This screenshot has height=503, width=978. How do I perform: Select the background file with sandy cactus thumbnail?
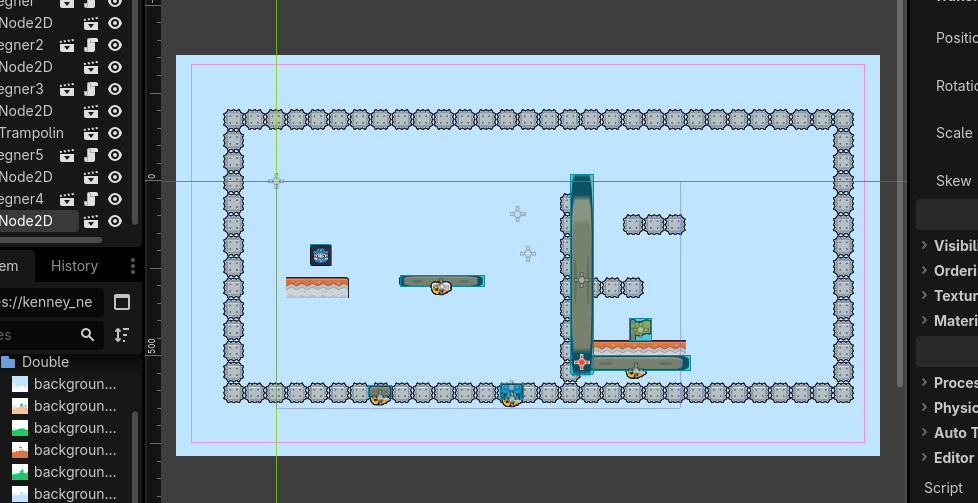pyautogui.click(x=64, y=406)
